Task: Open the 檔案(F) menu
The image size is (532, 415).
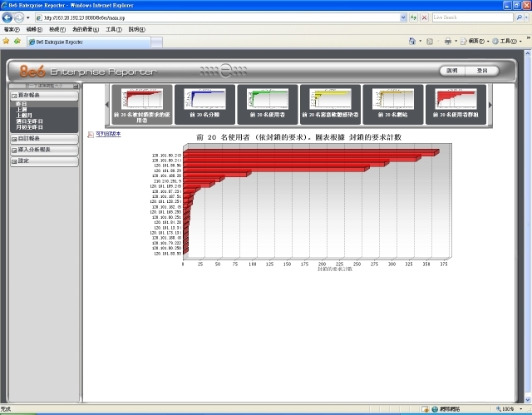Action: point(12,29)
